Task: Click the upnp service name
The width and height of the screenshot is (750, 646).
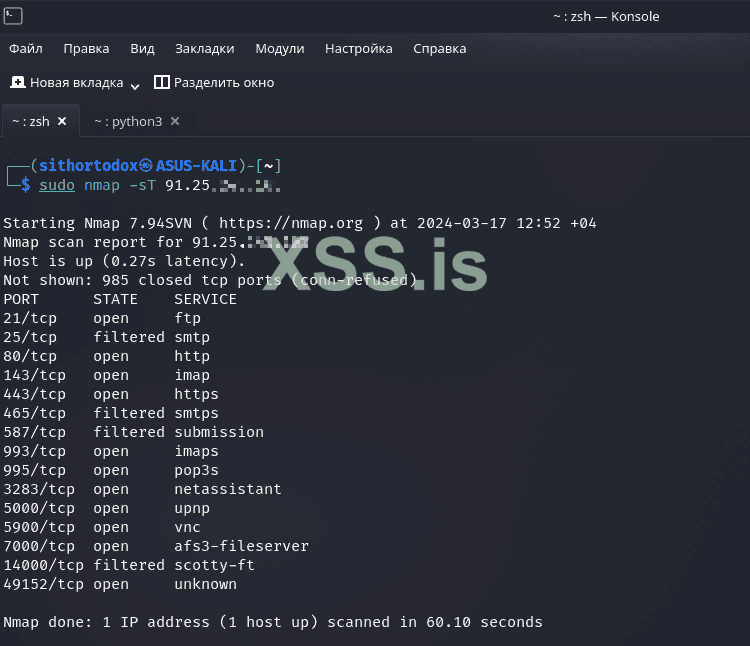Action: (x=192, y=508)
